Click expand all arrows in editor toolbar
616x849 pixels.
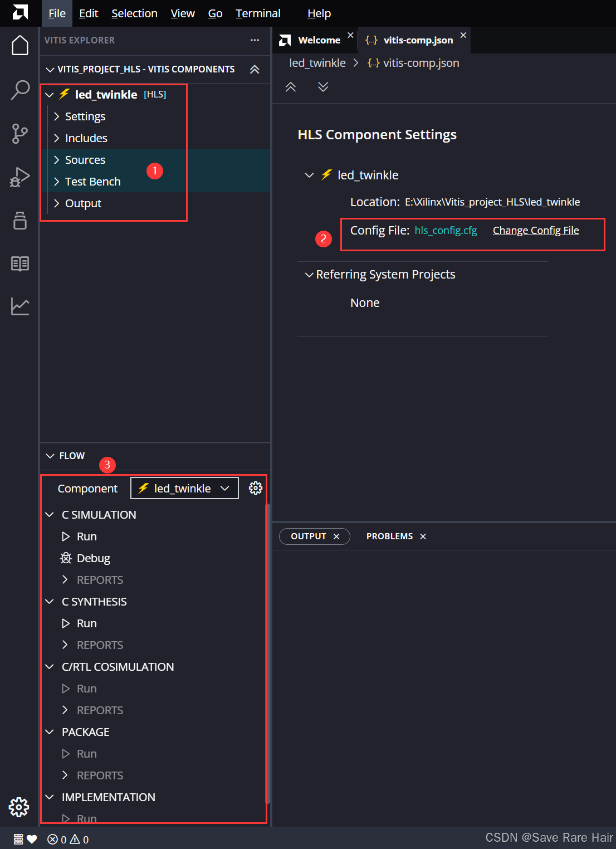click(x=323, y=87)
